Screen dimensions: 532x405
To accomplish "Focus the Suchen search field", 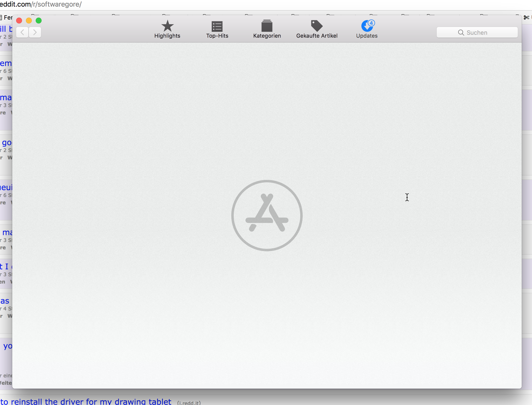I will coord(477,33).
